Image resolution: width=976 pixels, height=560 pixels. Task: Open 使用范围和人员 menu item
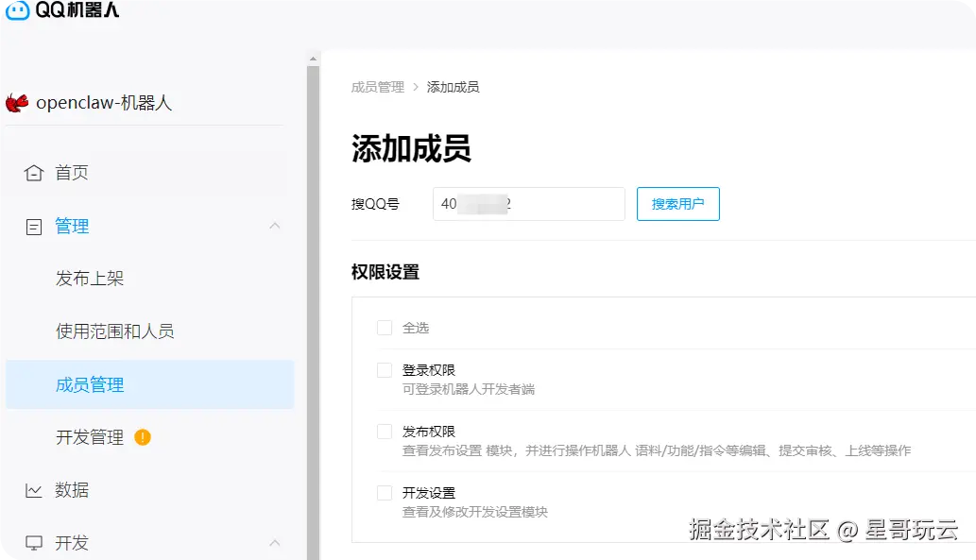115,331
